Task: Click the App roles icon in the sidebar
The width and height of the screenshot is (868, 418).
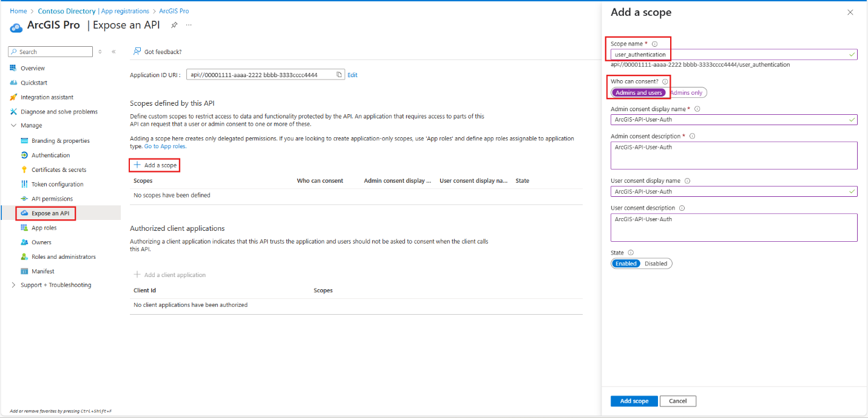Action: pos(24,228)
